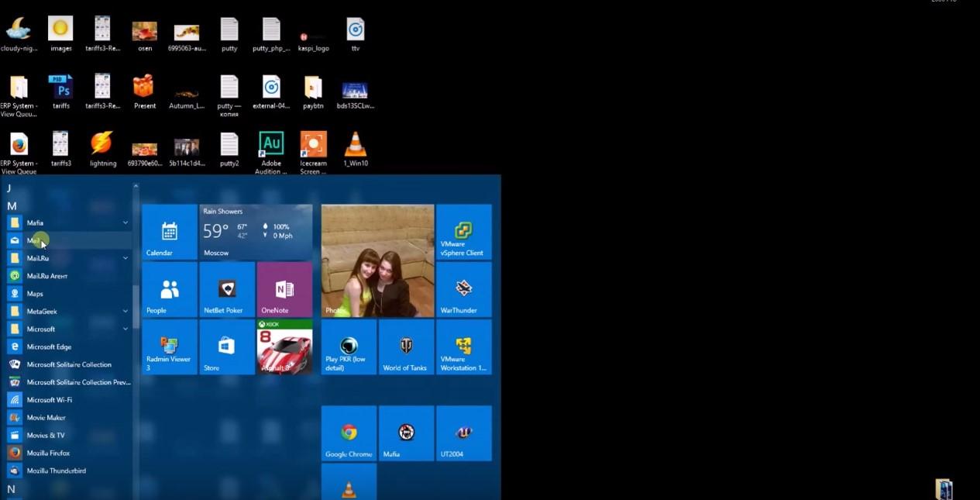Open the VMware vSphere Client tile
The height and width of the screenshot is (500, 980).
pos(463,232)
